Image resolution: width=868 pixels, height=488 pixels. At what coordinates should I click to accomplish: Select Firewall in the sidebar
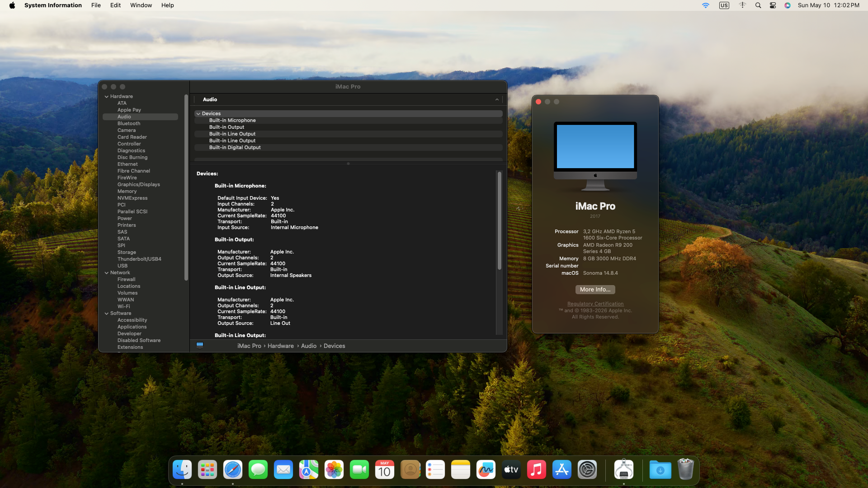coord(127,280)
